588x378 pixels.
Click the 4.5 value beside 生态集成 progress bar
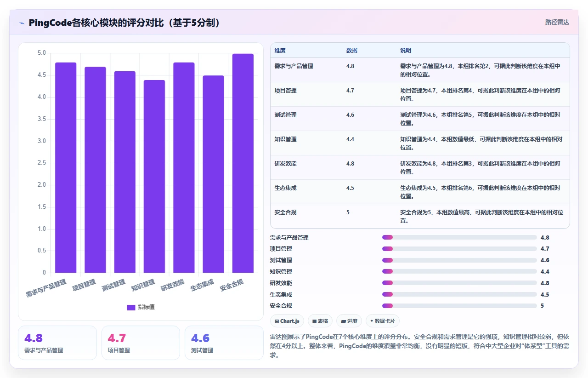545,295
